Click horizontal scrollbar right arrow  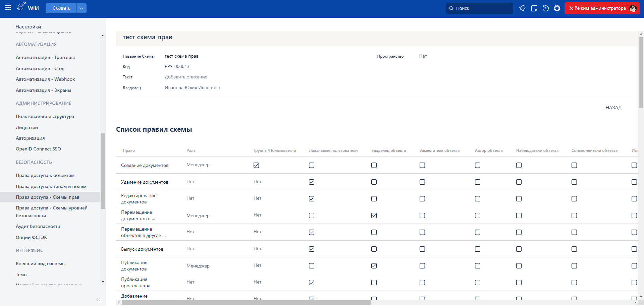click(635, 302)
